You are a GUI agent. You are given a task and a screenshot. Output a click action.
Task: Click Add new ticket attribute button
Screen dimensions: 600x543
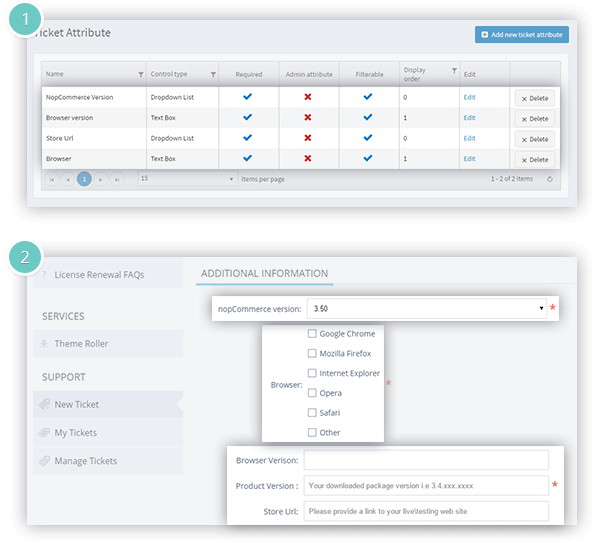pos(521,34)
